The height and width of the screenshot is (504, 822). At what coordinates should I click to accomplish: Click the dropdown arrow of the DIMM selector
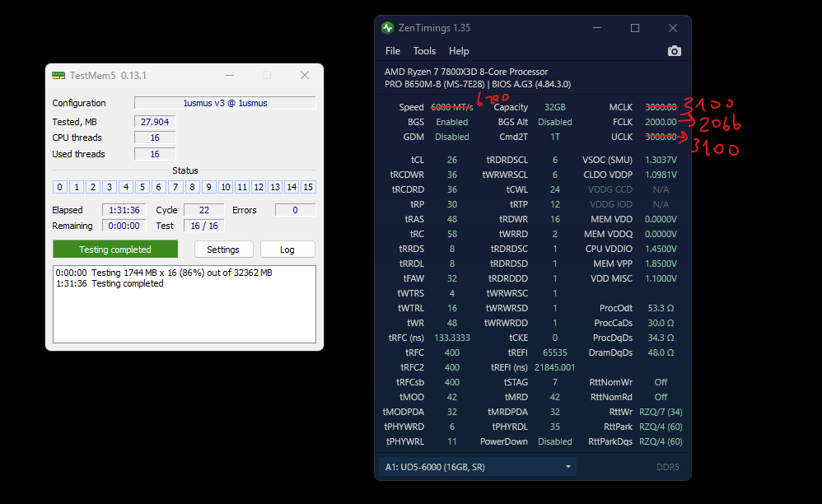point(567,467)
